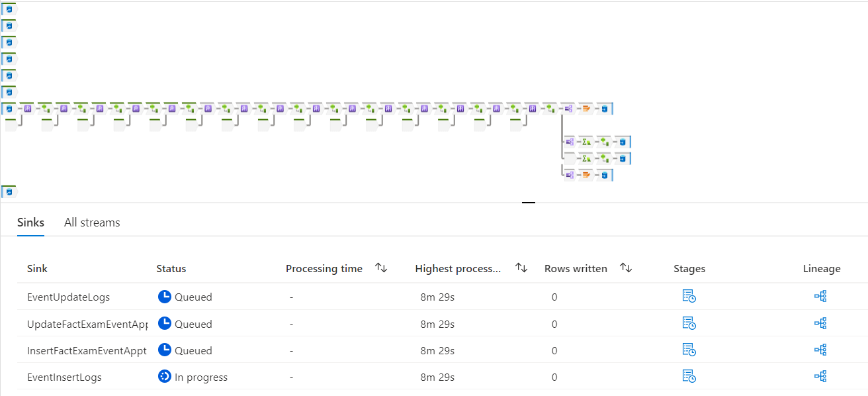Viewport: 868px width, 396px height.
Task: Select the orange alter row node in main chain
Action: point(586,109)
